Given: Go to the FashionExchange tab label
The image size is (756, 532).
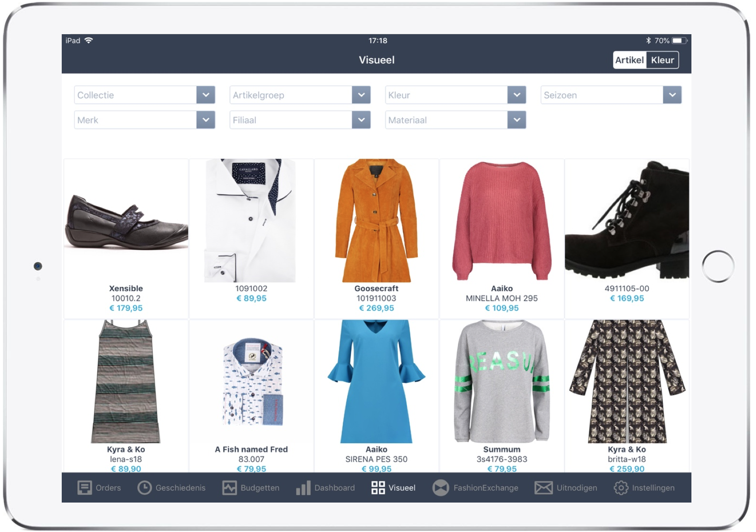Looking at the screenshot, I should pos(486,488).
